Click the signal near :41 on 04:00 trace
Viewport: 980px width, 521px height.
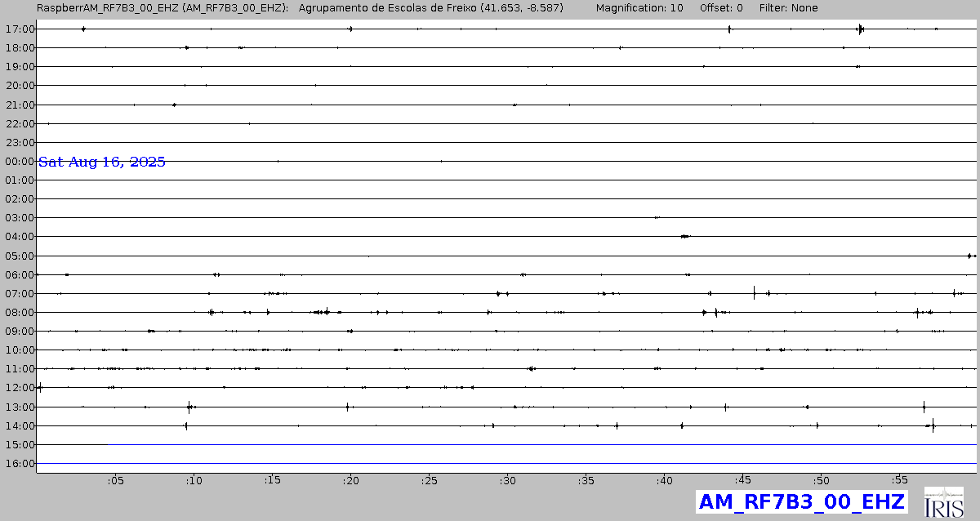684,236
